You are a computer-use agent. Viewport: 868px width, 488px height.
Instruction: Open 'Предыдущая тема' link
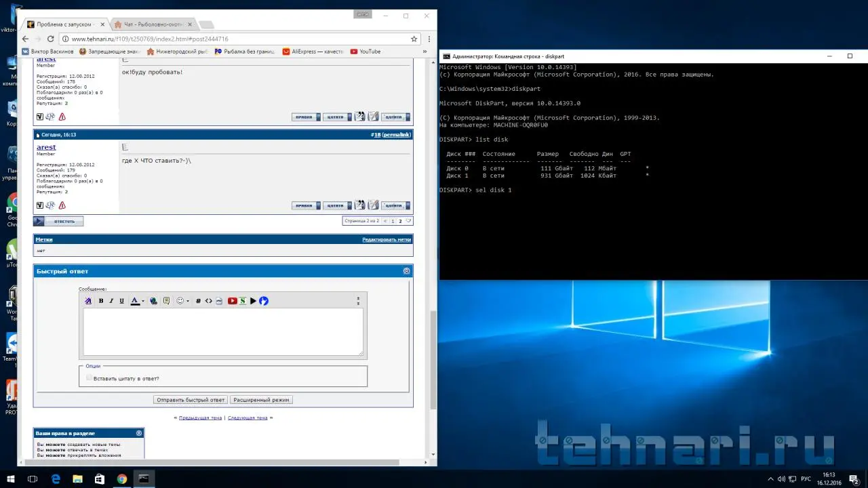[200, 418]
